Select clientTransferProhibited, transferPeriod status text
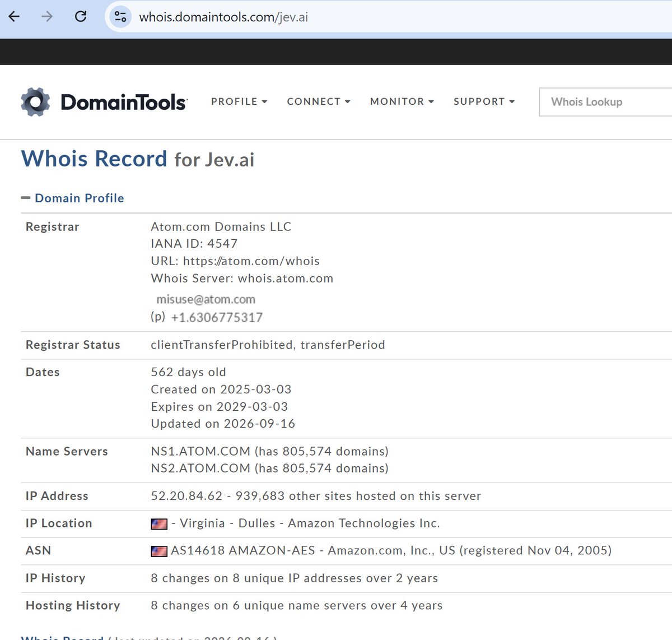Screen dimensions: 672x640 point(268,345)
